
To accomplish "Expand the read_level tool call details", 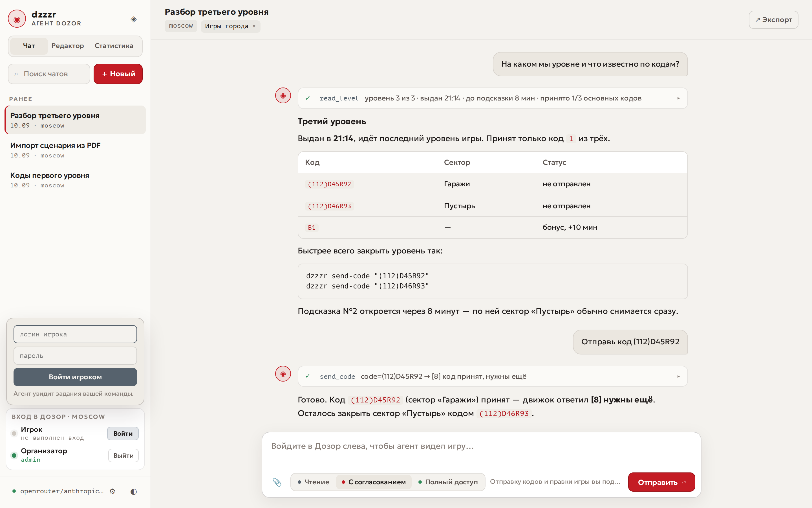I will coord(678,98).
